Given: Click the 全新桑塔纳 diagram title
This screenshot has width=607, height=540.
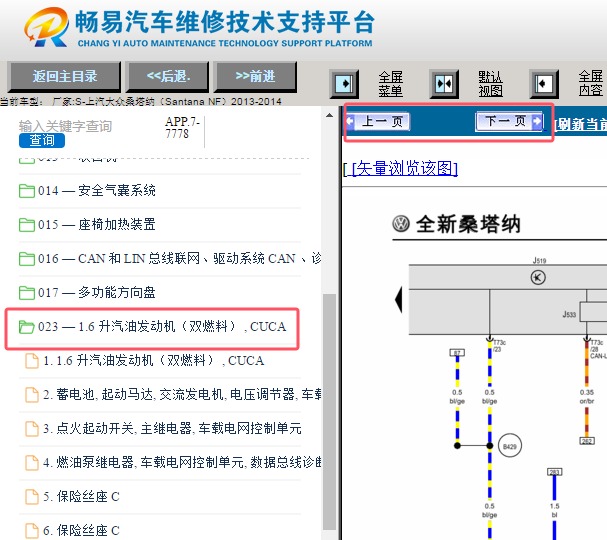Looking at the screenshot, I should pyautogui.click(x=468, y=224).
